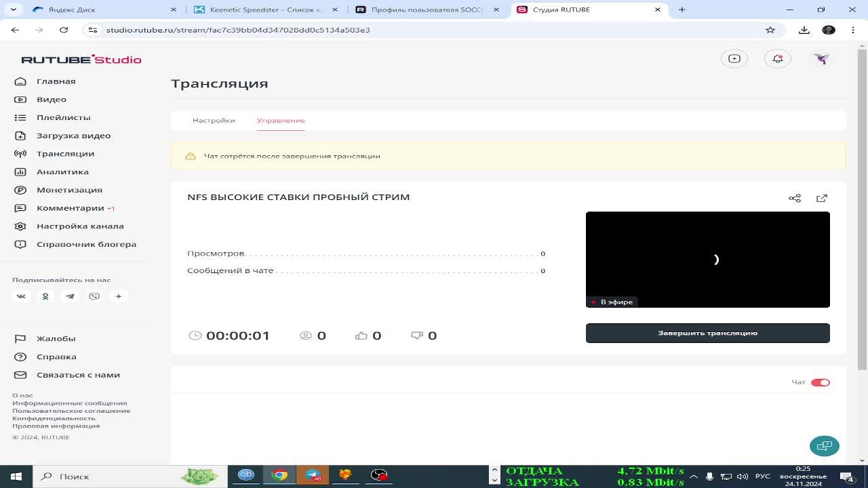Click the volume icon in system tray

(x=743, y=476)
